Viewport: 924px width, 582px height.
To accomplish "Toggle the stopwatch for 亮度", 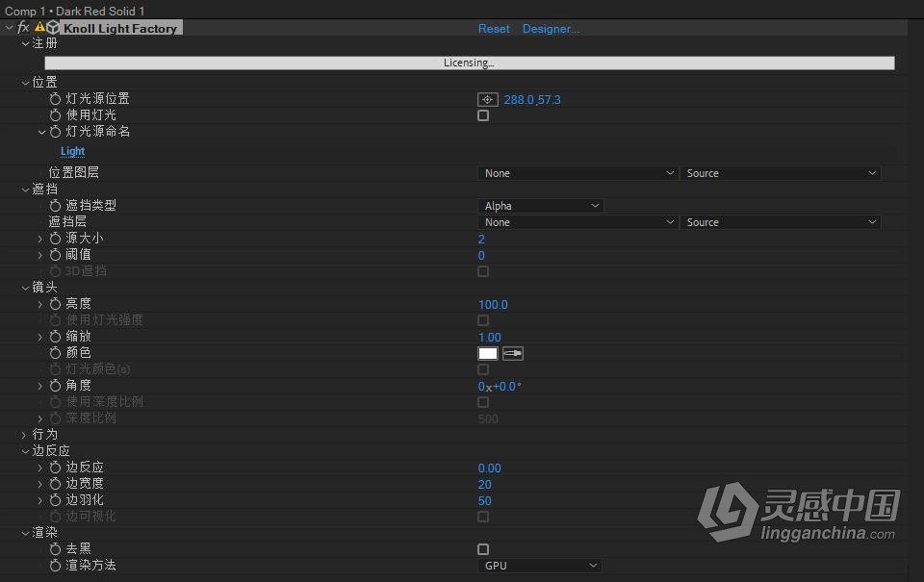I will (56, 304).
